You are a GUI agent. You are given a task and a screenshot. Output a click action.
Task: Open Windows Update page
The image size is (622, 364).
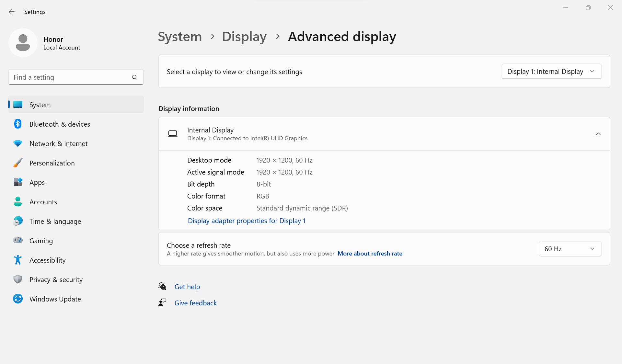76,299
